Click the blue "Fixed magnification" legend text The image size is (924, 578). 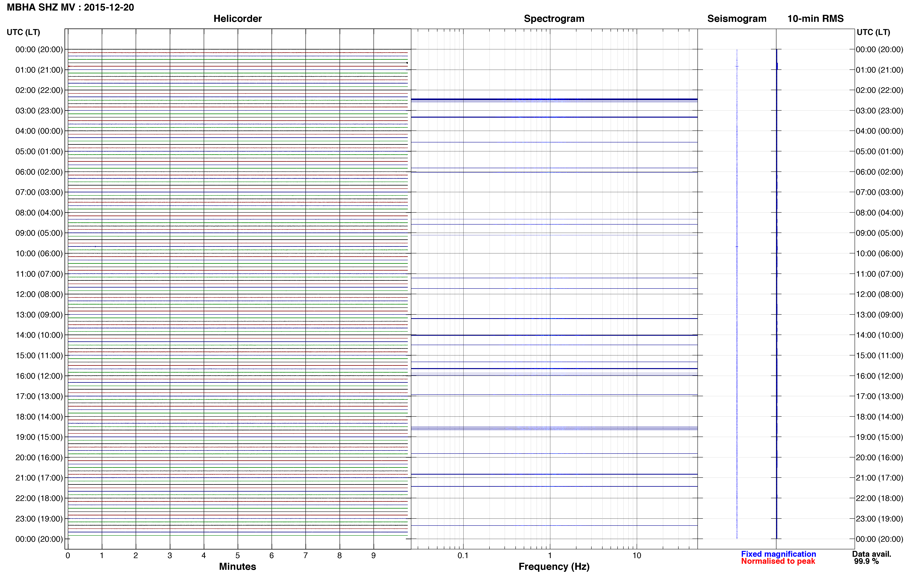(x=778, y=554)
